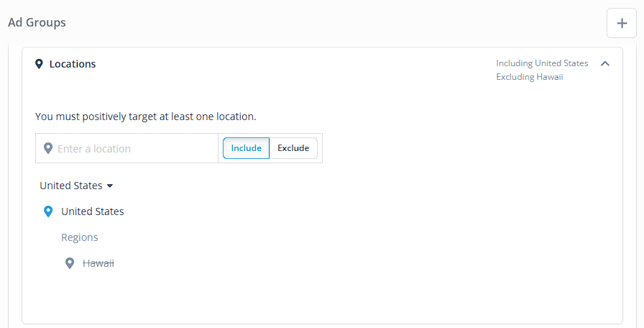This screenshot has width=644, height=328.
Task: Select the crossed-out Hawaii region entry
Action: click(x=98, y=263)
